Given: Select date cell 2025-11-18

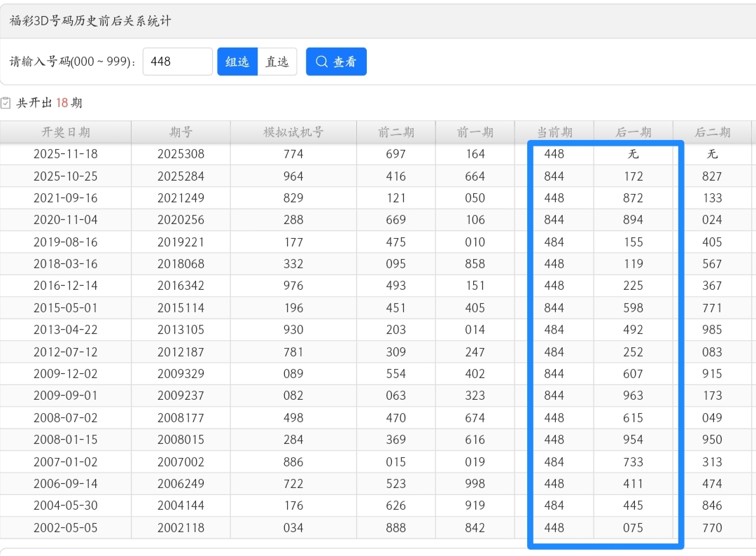Looking at the screenshot, I should [66, 154].
